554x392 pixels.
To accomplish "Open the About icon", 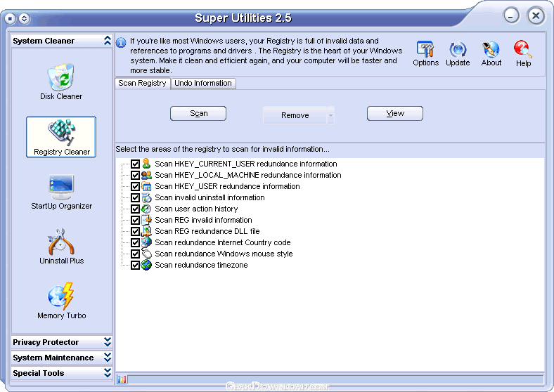I will [491, 53].
